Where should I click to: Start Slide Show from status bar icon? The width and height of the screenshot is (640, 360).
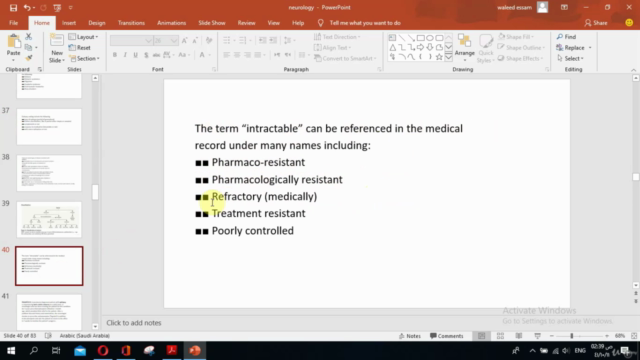click(x=538, y=336)
